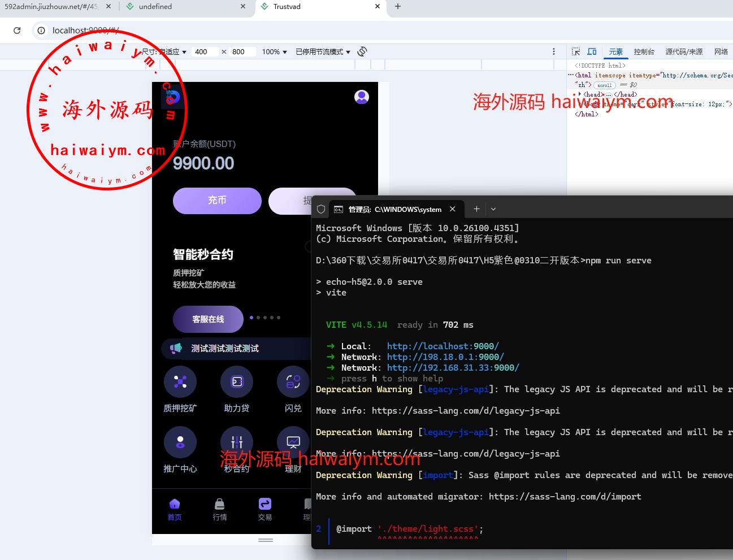Click the 客服在线 customer service button
Viewport: 733px width, 560px height.
tap(208, 319)
